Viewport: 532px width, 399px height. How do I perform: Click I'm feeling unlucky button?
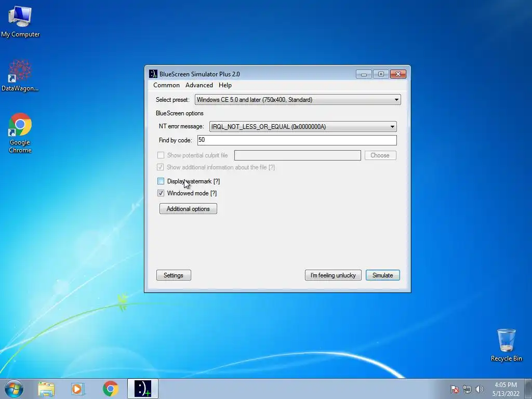tap(333, 275)
